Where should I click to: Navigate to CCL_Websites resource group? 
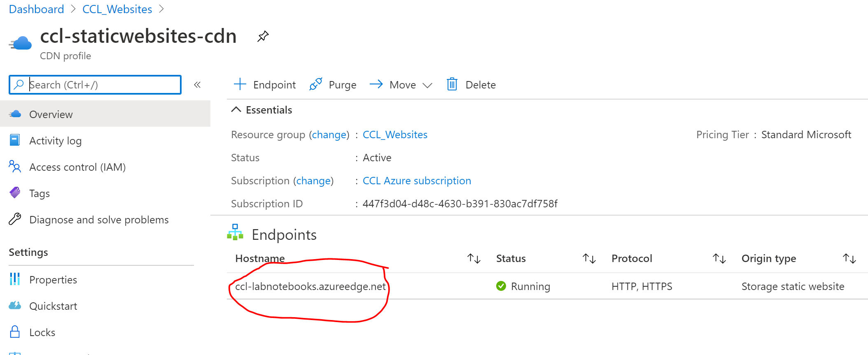point(394,135)
